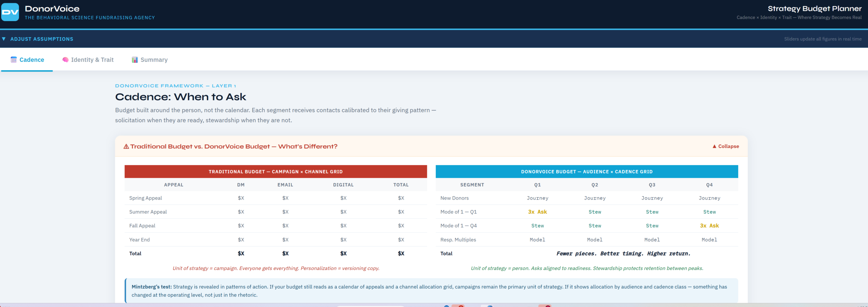Open the Identity & Trait tab
Viewport: 868px width, 307px height.
click(x=92, y=60)
